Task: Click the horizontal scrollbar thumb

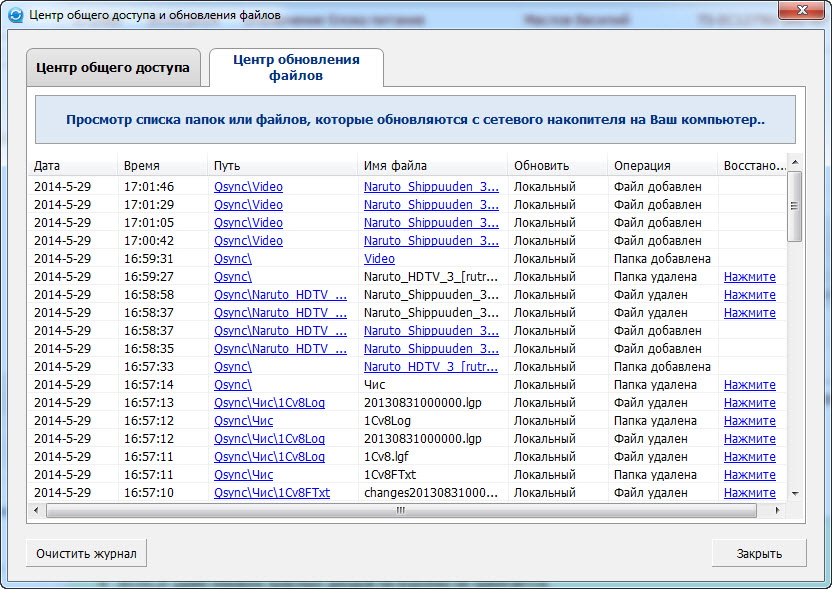Action: (x=401, y=510)
